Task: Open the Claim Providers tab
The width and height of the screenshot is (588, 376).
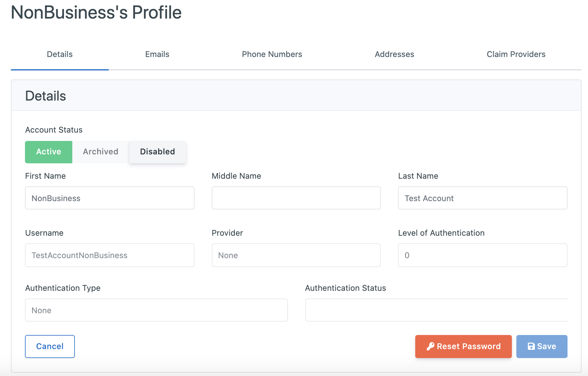Action: point(516,54)
